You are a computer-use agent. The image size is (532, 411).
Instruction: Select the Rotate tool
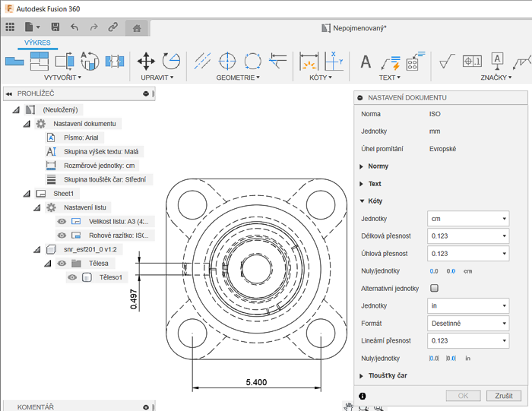[x=171, y=61]
